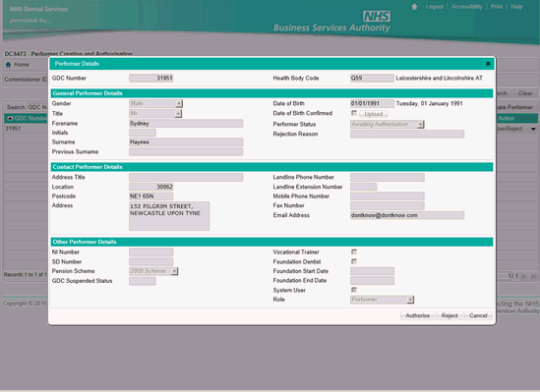Click GDC Number column sort icon
The image size is (540, 392).
(x=10, y=118)
